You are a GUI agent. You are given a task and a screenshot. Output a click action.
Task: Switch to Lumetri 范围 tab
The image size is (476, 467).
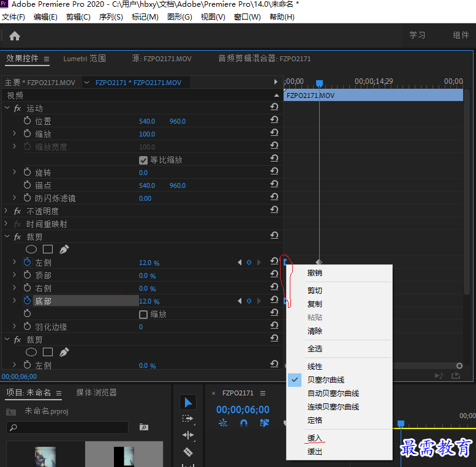(85, 59)
